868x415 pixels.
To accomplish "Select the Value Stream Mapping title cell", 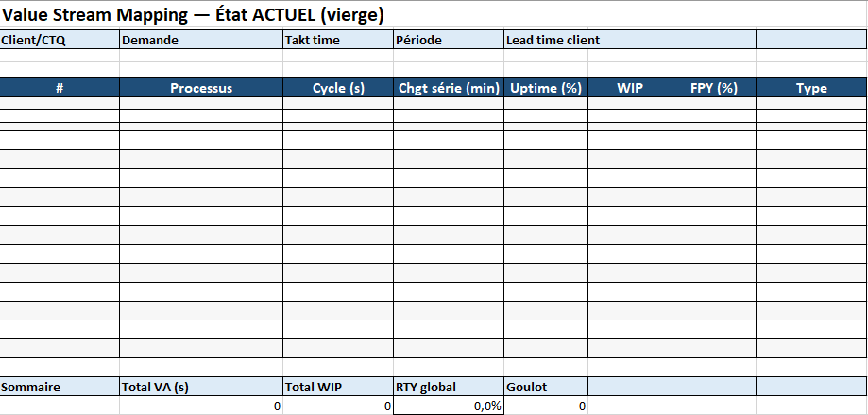I will click(x=193, y=16).
